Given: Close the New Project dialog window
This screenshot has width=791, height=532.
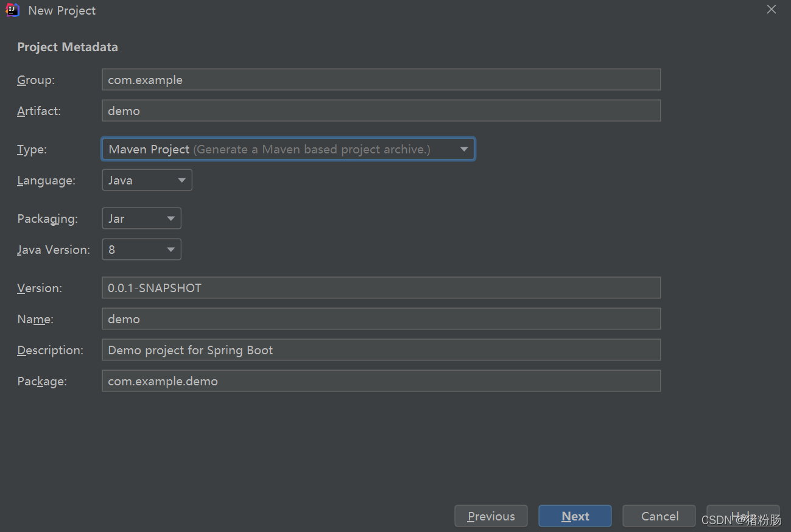Looking at the screenshot, I should coord(772,10).
